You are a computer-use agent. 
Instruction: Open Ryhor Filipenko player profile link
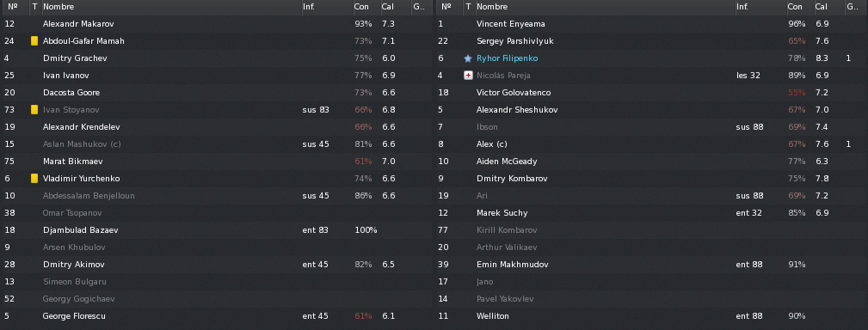507,58
